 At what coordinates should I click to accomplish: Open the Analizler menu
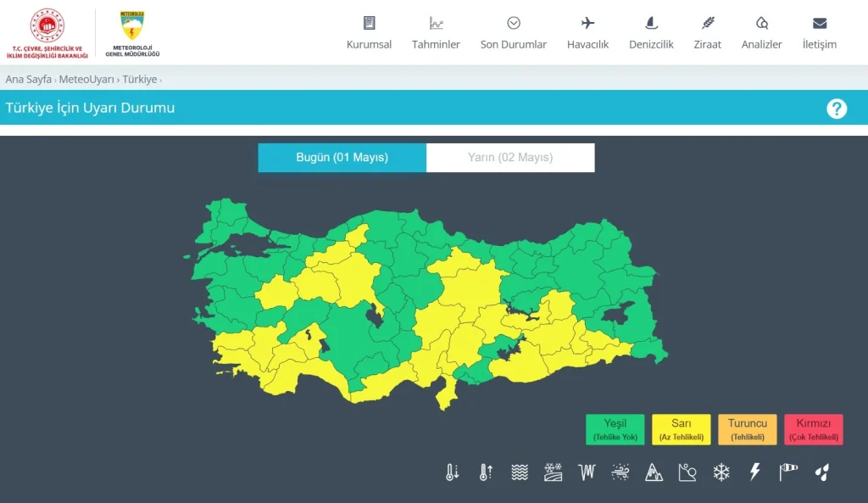tap(761, 33)
